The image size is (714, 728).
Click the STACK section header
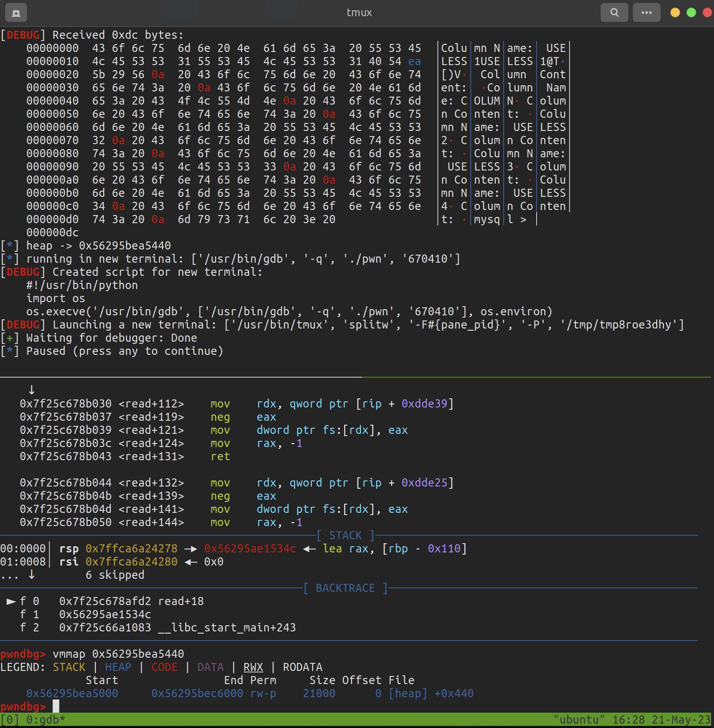(345, 535)
